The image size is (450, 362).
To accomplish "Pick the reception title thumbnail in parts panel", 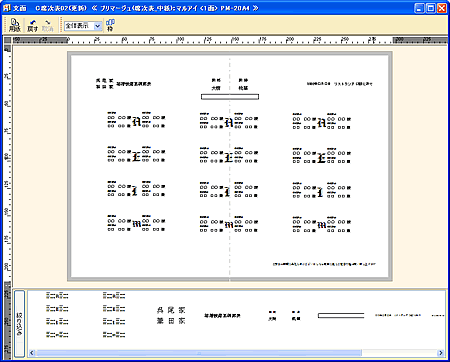I will click(222, 315).
